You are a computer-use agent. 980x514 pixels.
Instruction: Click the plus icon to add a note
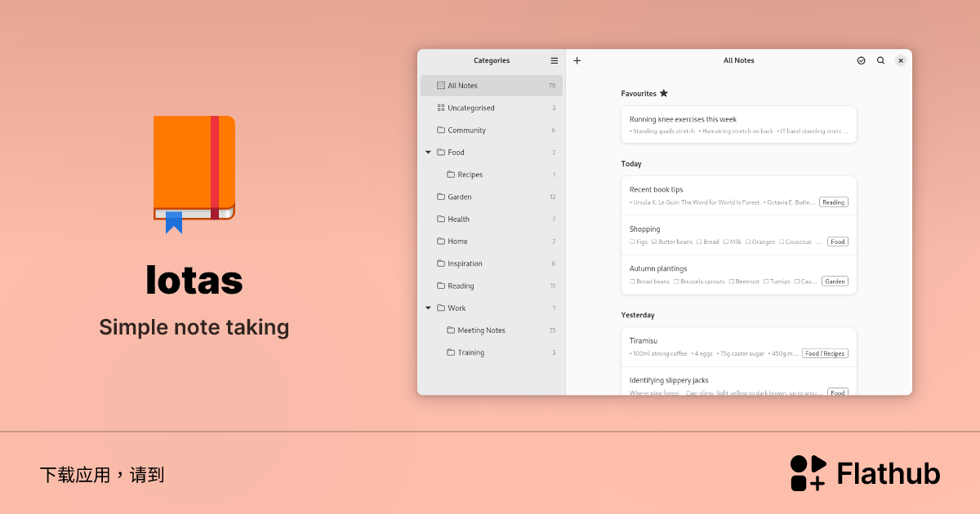[x=577, y=60]
